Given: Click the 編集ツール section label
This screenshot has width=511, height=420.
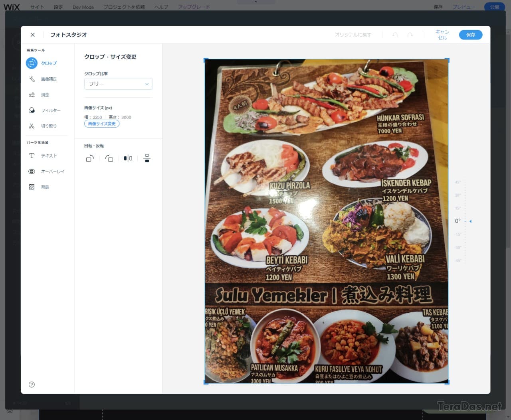Looking at the screenshot, I should [x=36, y=50].
